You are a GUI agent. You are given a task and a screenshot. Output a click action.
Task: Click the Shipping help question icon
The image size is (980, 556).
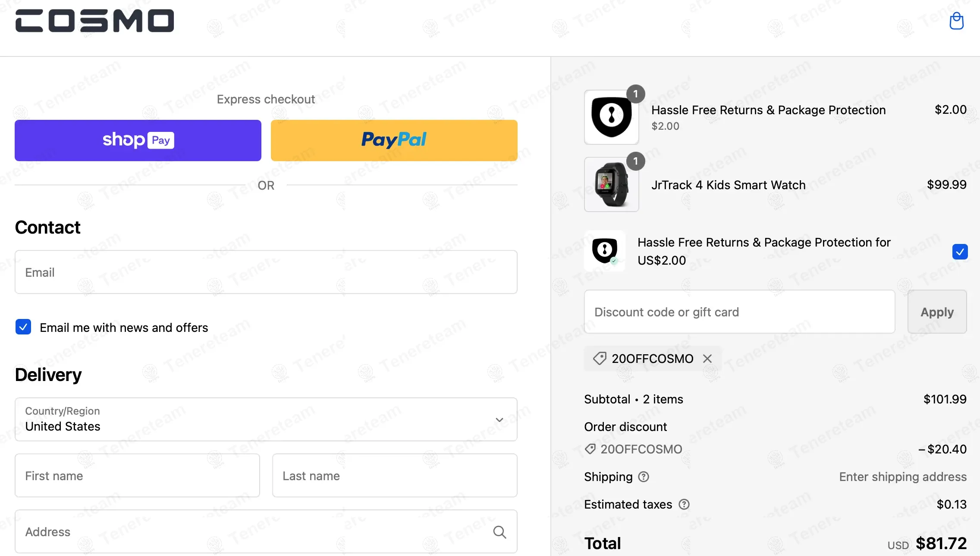(x=644, y=477)
